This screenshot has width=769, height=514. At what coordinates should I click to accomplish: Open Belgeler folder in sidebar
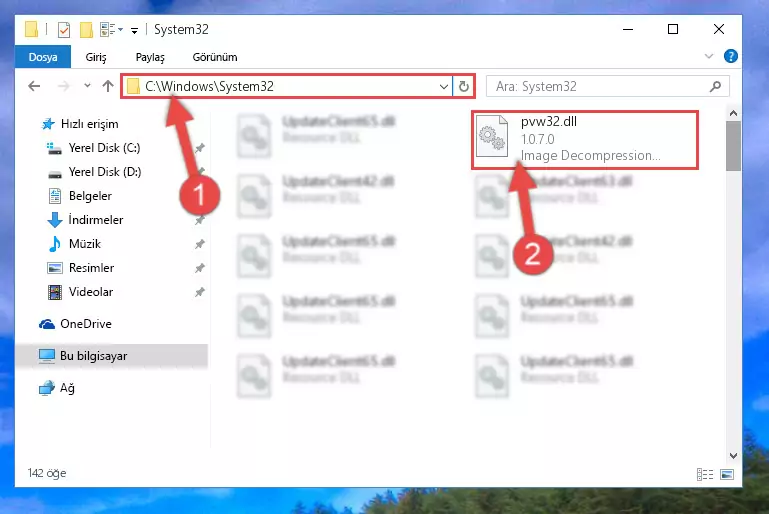point(90,196)
